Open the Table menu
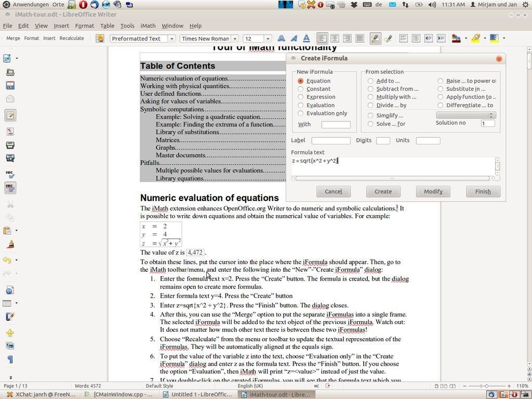Viewport: 532px width, 399px height. point(107,25)
